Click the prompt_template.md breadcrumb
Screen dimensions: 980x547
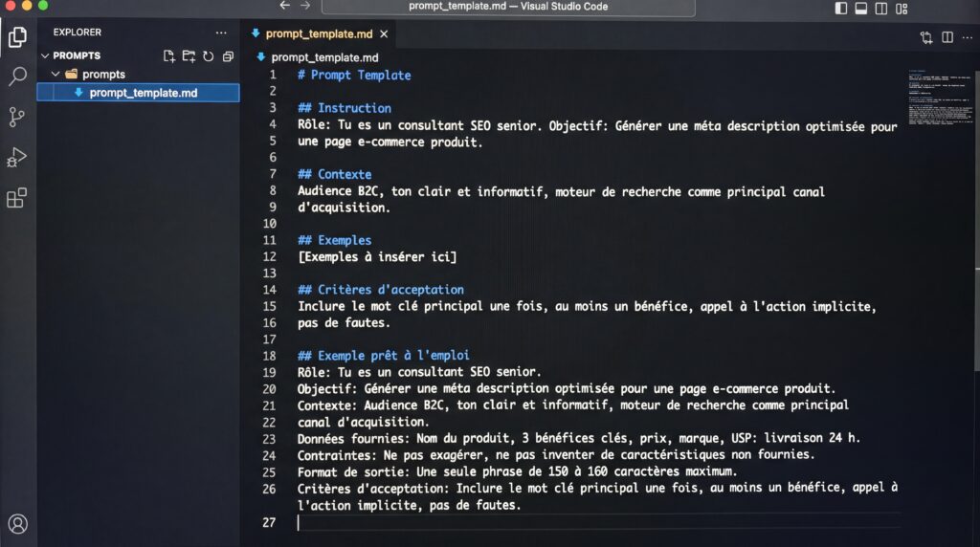click(324, 57)
